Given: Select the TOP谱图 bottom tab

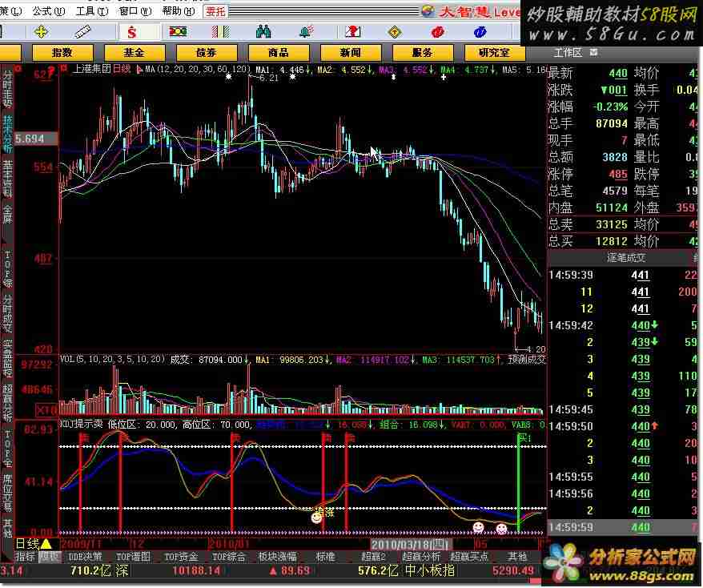Looking at the screenshot, I should coord(133,557).
